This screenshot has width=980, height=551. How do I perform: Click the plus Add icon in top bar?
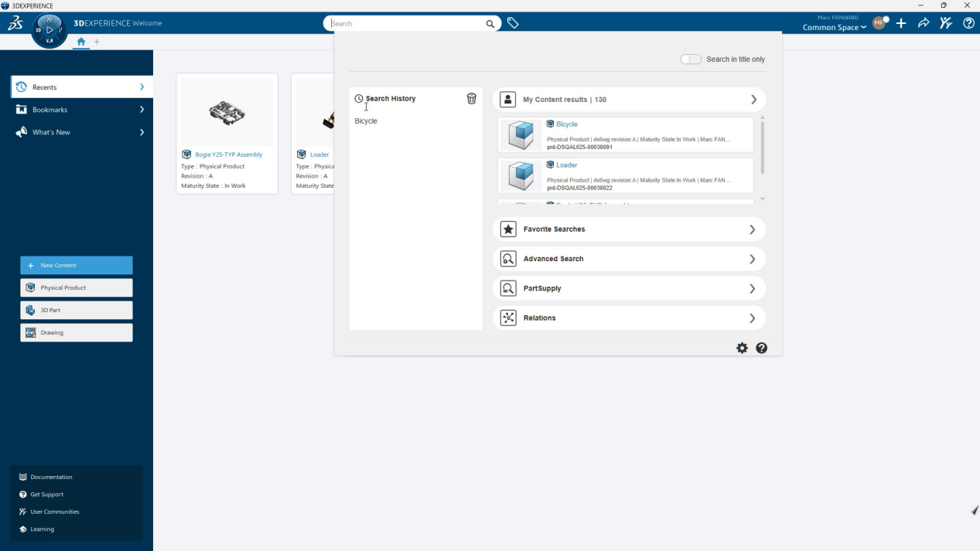(901, 23)
